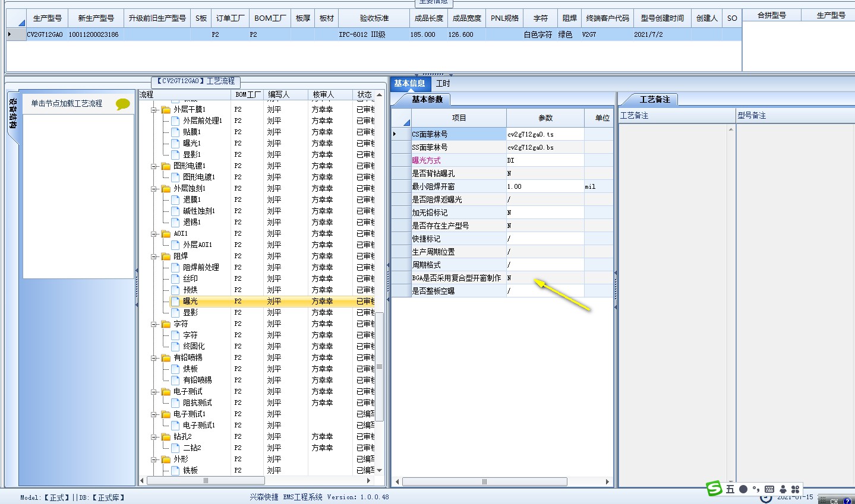Select the 工艺备注 tab
Image resolution: width=855 pixels, height=504 pixels.
point(655,99)
